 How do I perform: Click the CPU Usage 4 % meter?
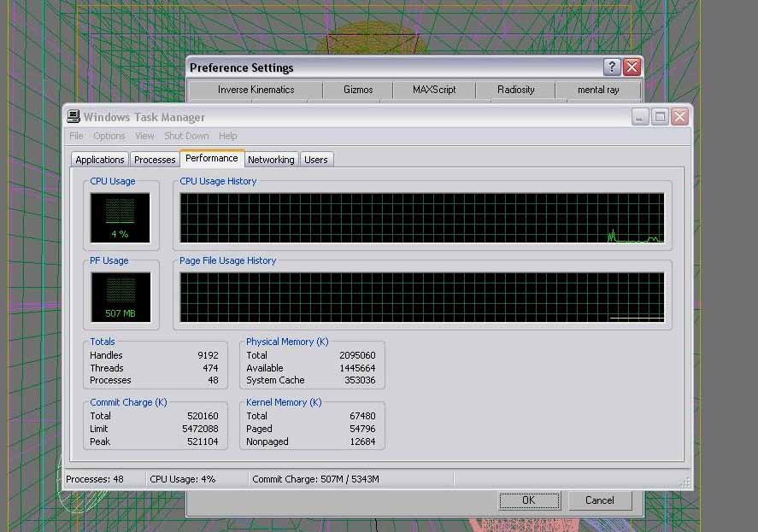click(120, 218)
